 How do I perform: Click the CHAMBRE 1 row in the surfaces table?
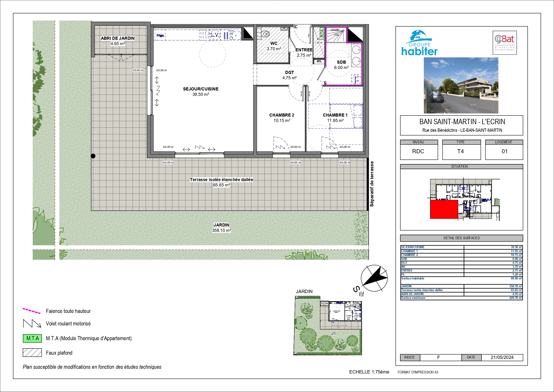[x=462, y=251]
